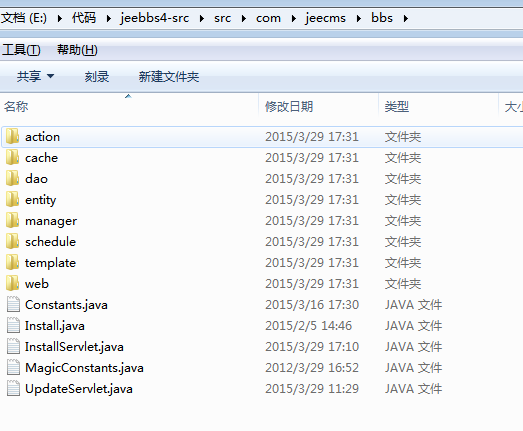
Task: Open the 帮助(H) menu
Action: pyautogui.click(x=77, y=50)
